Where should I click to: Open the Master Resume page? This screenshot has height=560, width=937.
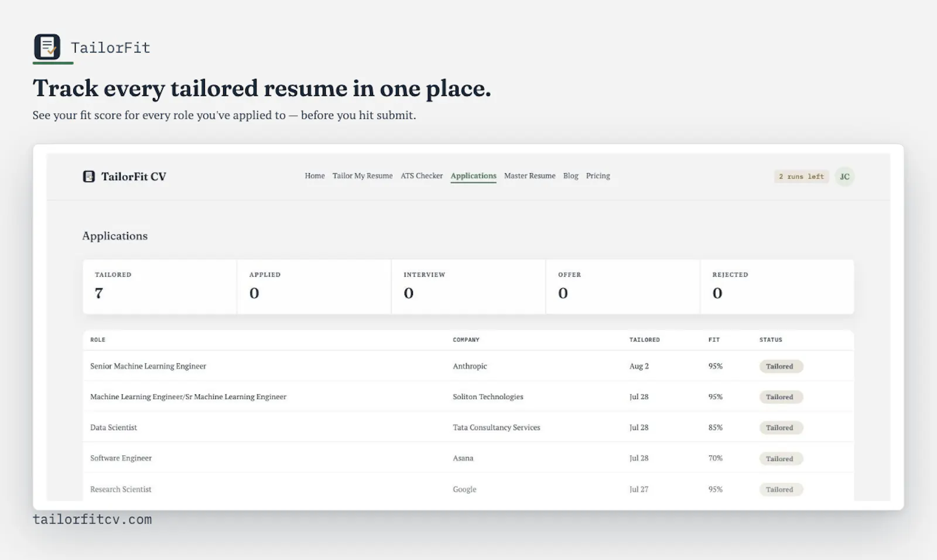529,176
